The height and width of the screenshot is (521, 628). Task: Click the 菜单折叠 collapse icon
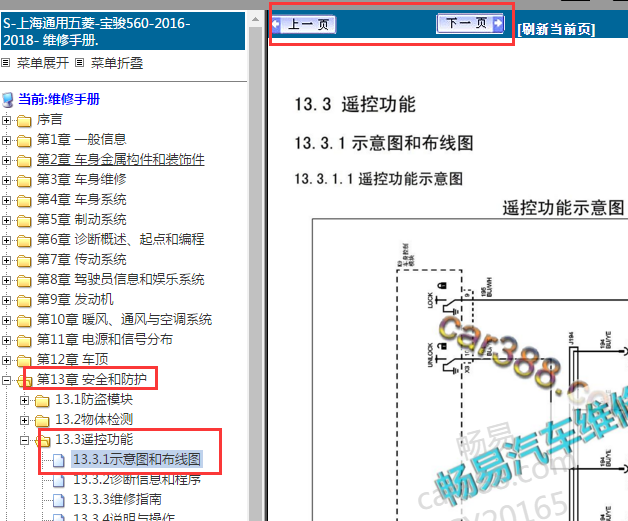coord(80,63)
